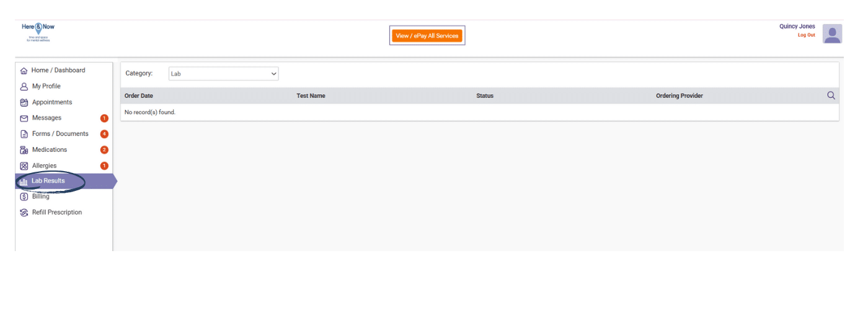This screenshot has width=868, height=310.
Task: Click the Refill Prescription icon
Action: (x=24, y=213)
